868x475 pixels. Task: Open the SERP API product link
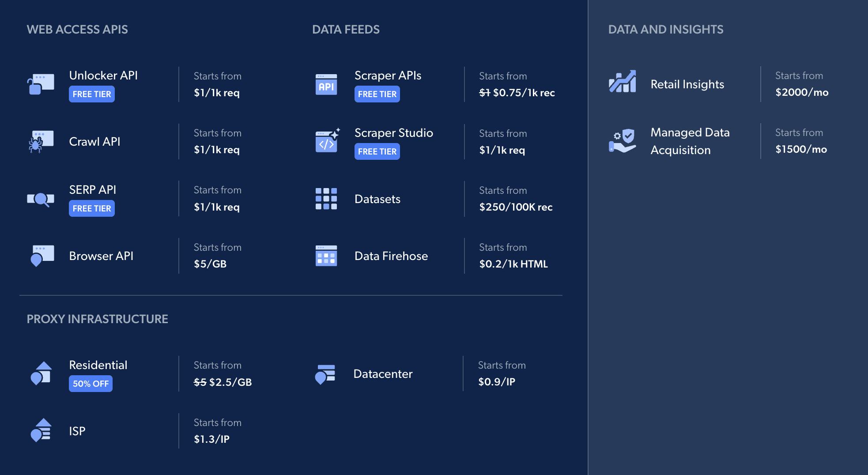[x=92, y=190]
